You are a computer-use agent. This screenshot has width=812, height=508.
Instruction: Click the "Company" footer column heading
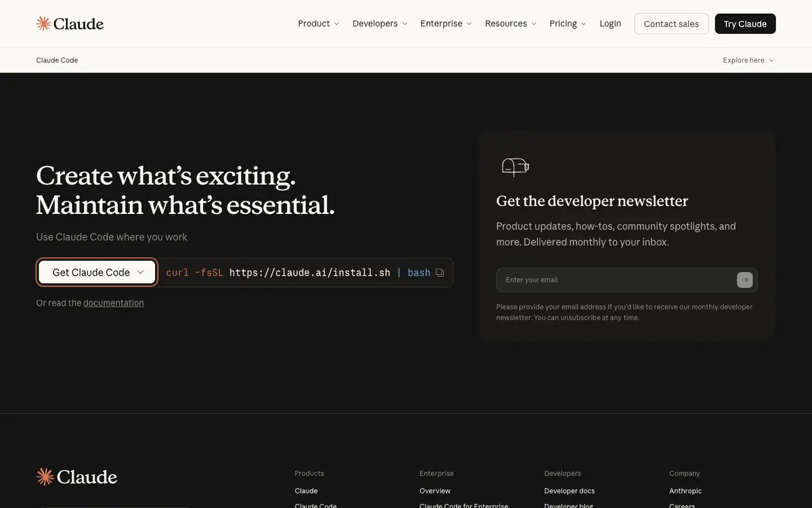coord(685,473)
